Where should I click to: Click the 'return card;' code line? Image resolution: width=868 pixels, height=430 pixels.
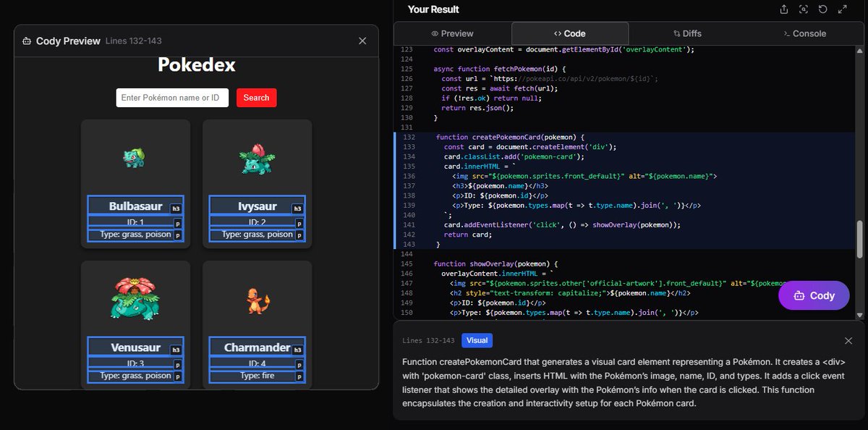[x=467, y=235]
